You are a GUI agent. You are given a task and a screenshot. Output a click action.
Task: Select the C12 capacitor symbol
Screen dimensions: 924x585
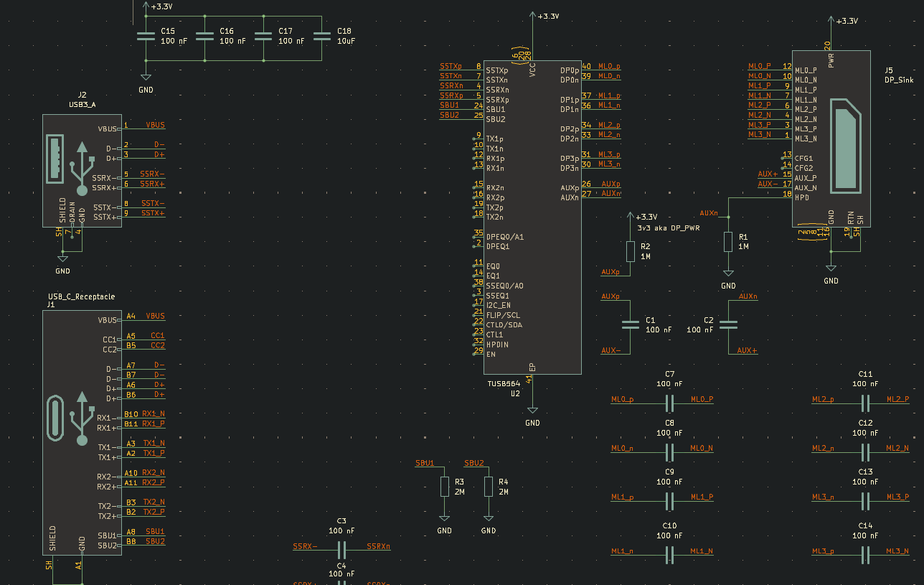[x=865, y=452]
